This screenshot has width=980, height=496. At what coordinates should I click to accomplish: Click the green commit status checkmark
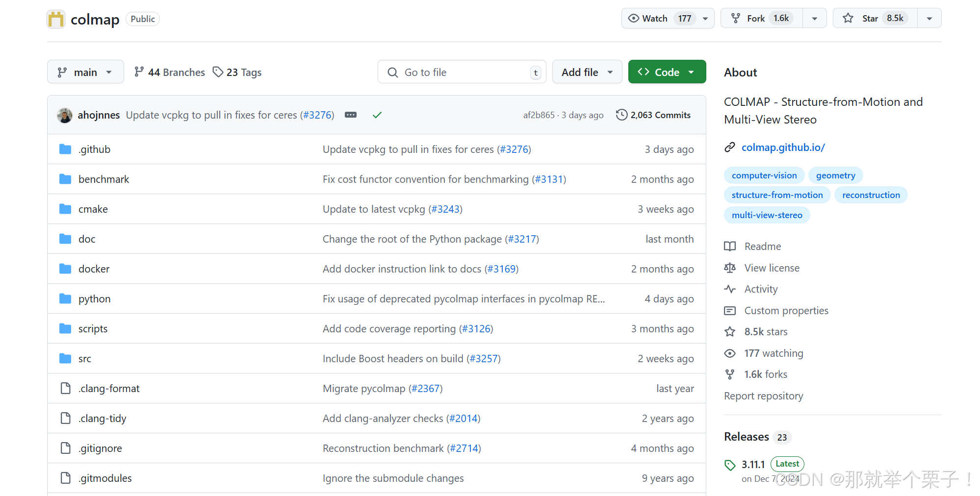pyautogui.click(x=377, y=115)
